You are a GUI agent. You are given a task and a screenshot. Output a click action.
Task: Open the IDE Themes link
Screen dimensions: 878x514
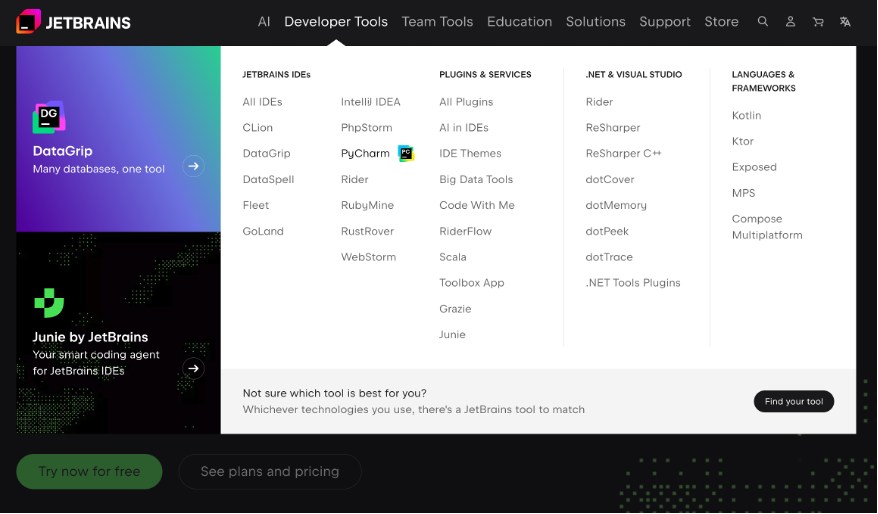(x=470, y=153)
